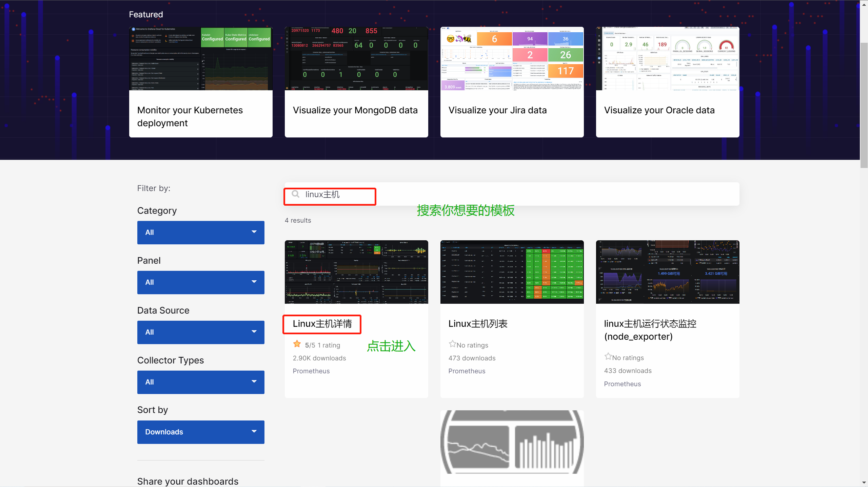This screenshot has width=868, height=487.
Task: Open the Data Source dropdown
Action: click(200, 332)
